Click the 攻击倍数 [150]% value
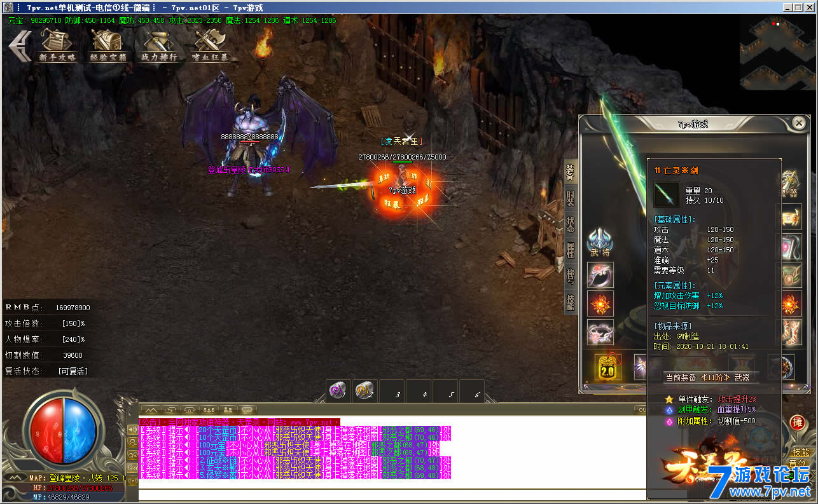 73,324
